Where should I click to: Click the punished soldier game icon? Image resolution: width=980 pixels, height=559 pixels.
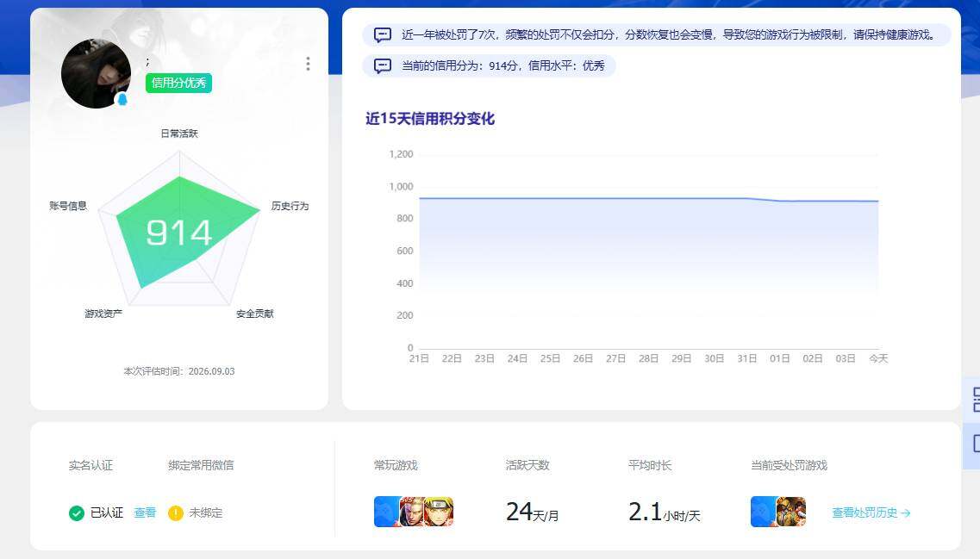[791, 512]
